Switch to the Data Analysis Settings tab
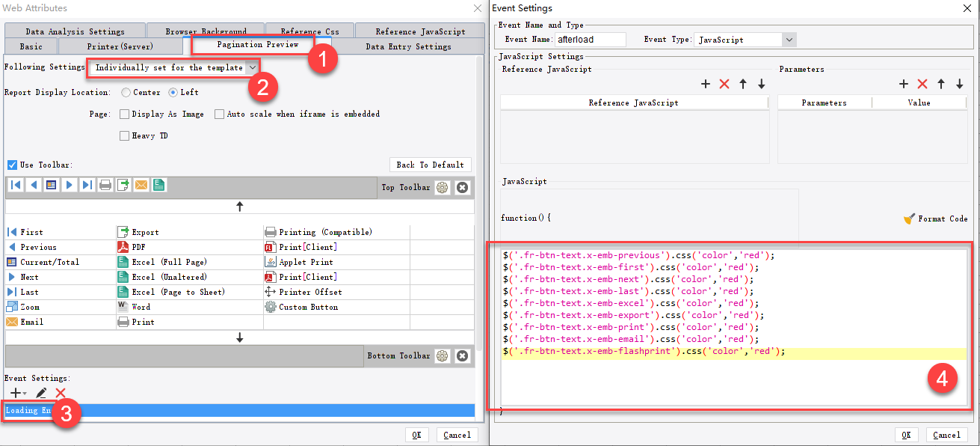 (x=75, y=31)
